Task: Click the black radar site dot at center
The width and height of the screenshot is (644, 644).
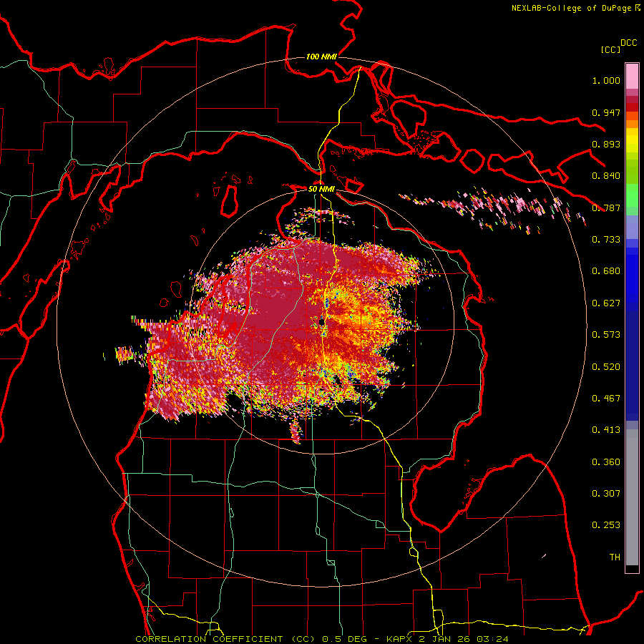Action: coord(321,323)
